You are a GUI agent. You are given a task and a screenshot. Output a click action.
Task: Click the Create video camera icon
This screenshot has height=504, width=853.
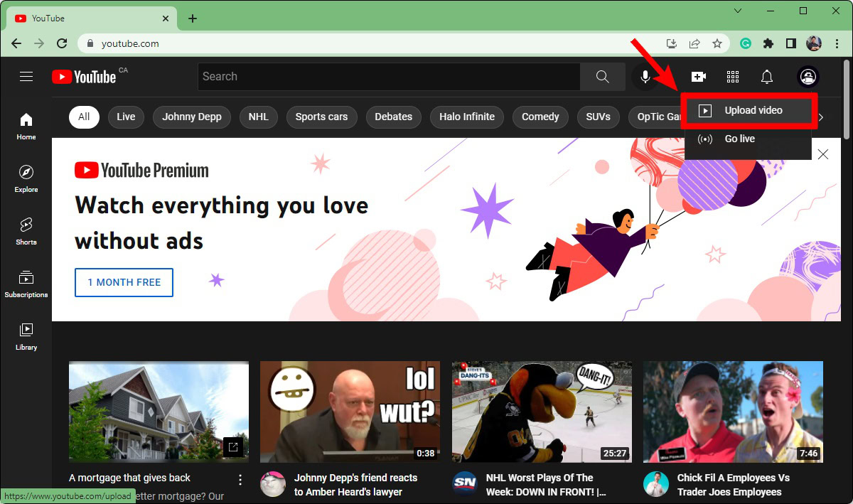point(698,77)
